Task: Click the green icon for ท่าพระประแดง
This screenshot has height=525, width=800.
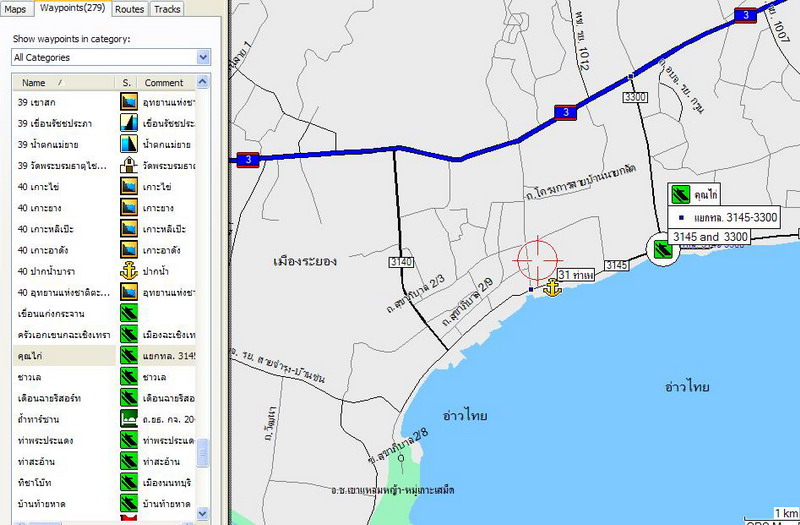Action: click(129, 440)
